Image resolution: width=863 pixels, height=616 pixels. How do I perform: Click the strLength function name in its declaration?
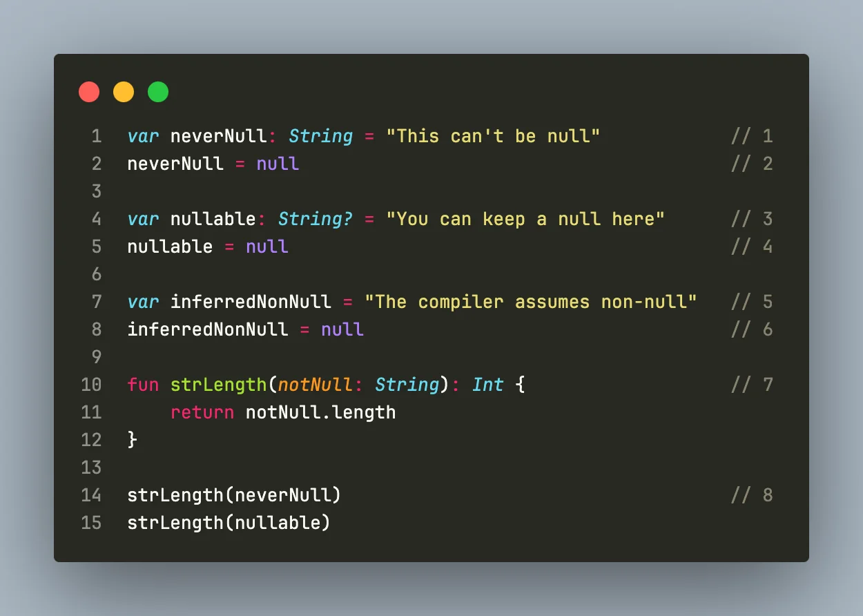point(218,385)
